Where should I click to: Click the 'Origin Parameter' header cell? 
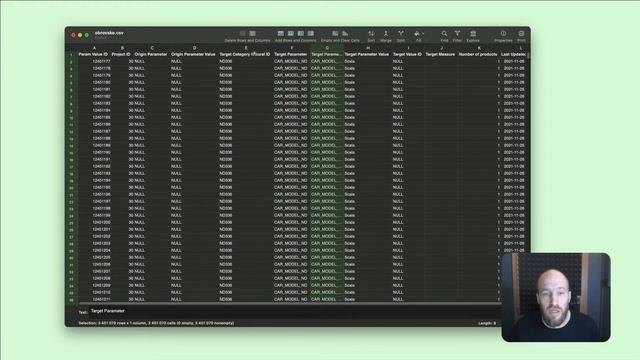pos(151,54)
